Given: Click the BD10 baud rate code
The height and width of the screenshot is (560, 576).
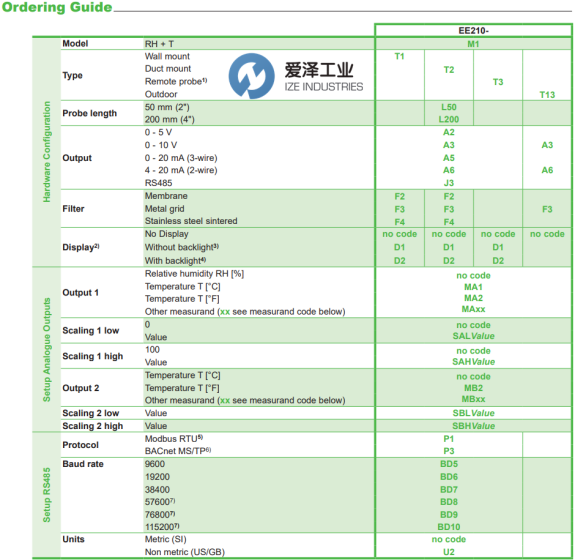Looking at the screenshot, I should click(449, 527).
